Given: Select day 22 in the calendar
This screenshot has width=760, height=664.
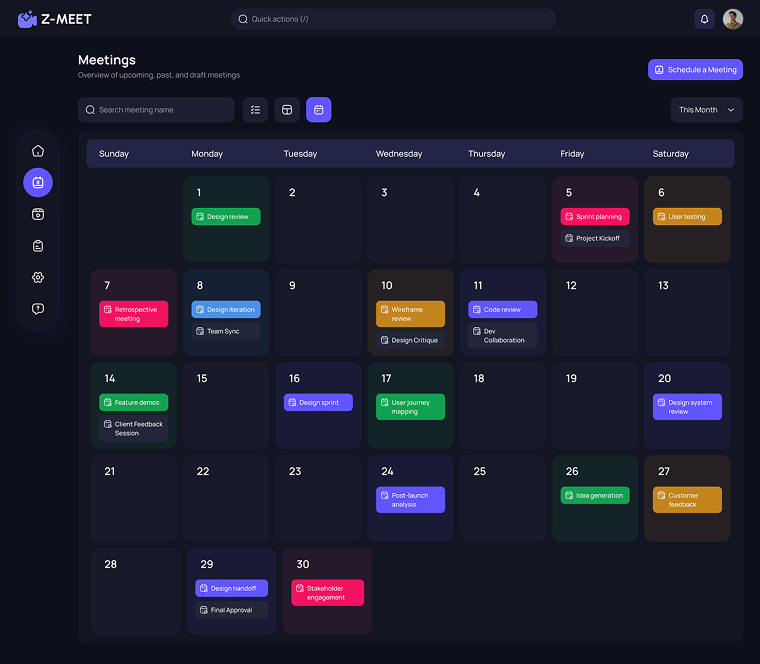Looking at the screenshot, I should pyautogui.click(x=226, y=498).
